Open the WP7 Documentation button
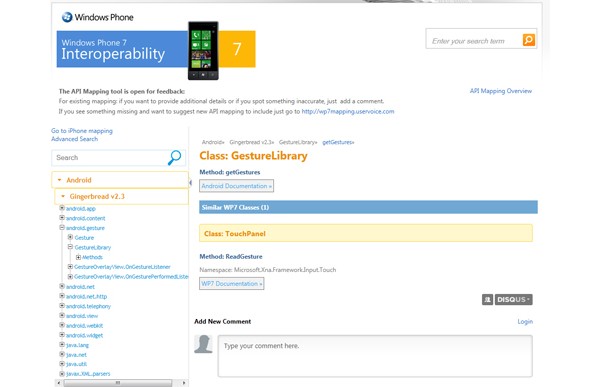The width and height of the screenshot is (600, 387). click(232, 284)
